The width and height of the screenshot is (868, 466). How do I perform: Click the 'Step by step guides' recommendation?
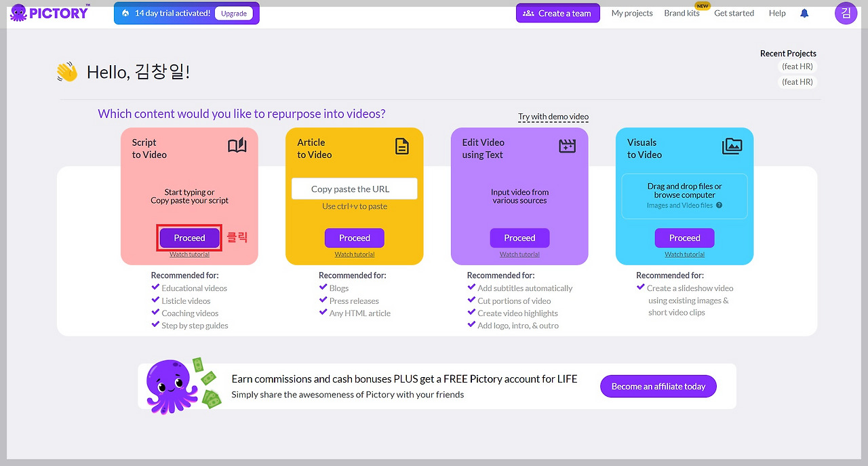tap(195, 326)
